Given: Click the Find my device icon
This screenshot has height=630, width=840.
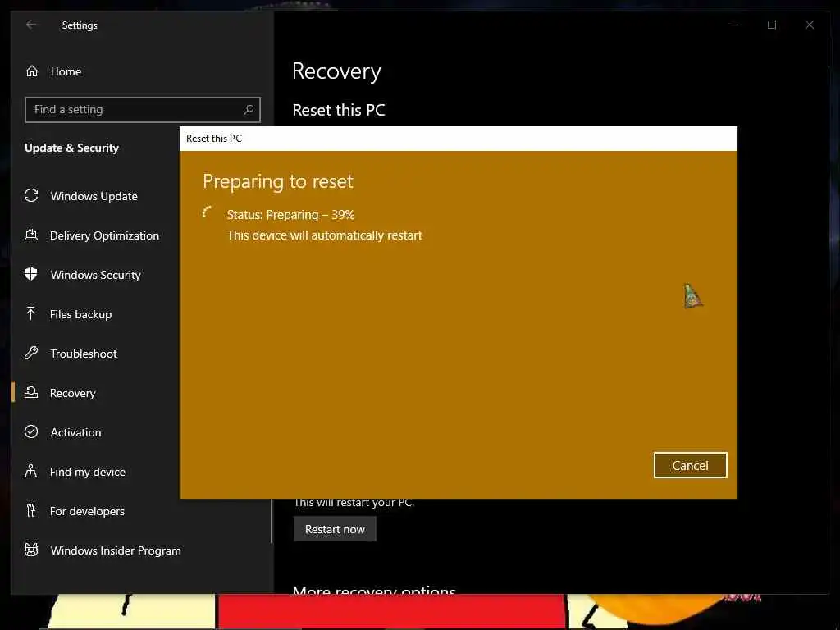Looking at the screenshot, I should coord(31,472).
